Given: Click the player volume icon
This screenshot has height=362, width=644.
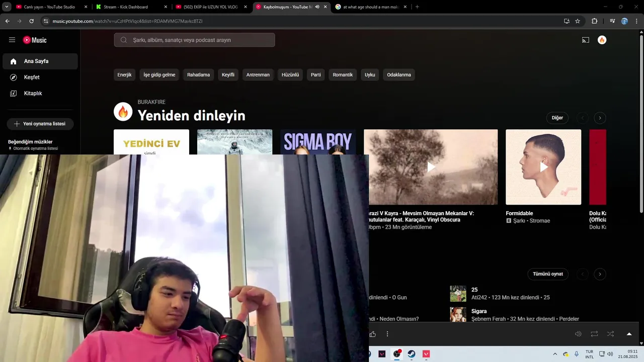Looking at the screenshot, I should point(578,334).
